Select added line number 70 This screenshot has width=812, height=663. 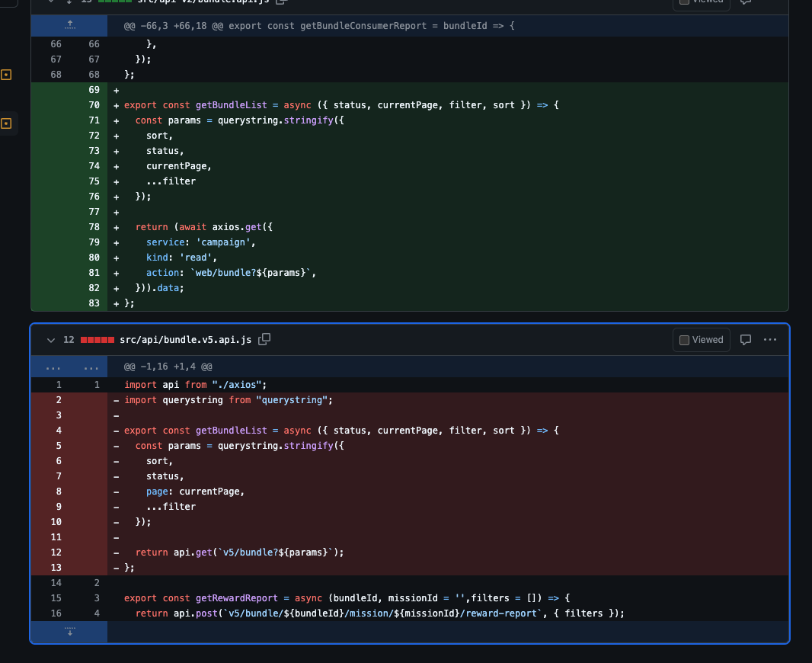94,105
